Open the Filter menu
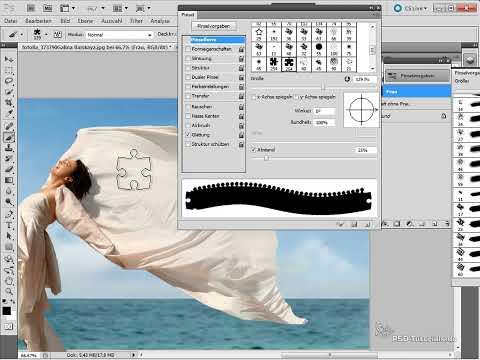 click(136, 21)
